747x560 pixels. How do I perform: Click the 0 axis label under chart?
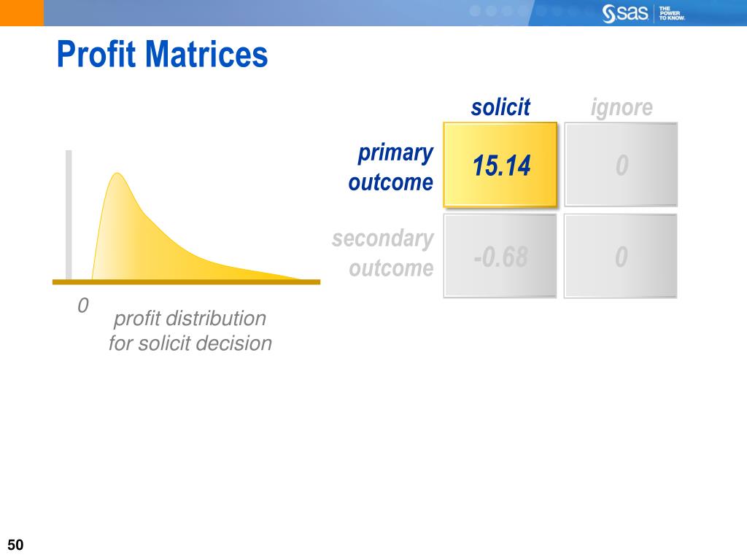click(83, 306)
